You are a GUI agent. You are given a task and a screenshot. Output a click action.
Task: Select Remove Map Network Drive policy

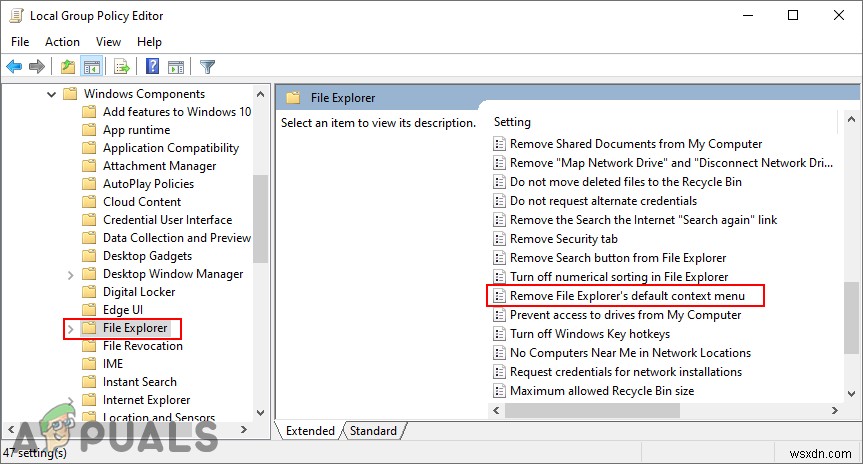point(671,163)
